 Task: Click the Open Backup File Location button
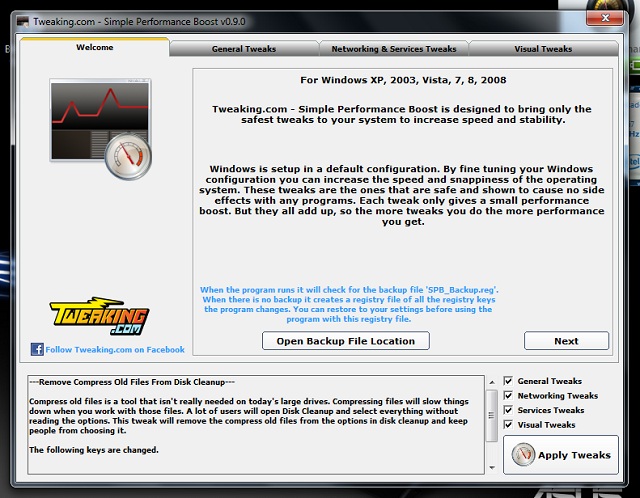click(x=346, y=341)
